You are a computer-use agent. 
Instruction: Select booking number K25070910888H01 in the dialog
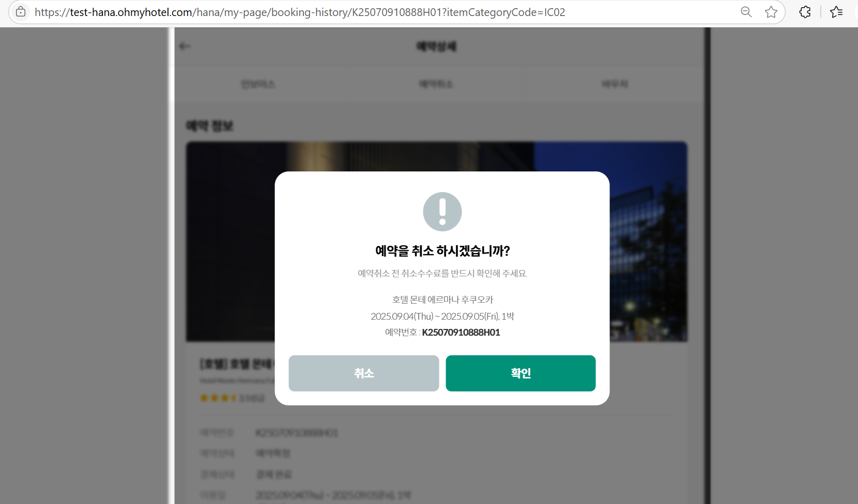click(x=461, y=333)
